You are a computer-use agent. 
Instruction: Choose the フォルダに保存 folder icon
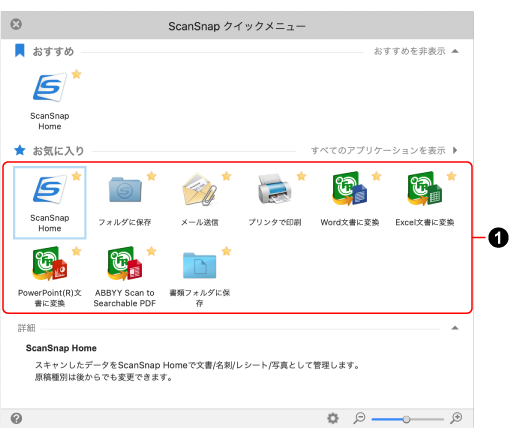pos(125,190)
